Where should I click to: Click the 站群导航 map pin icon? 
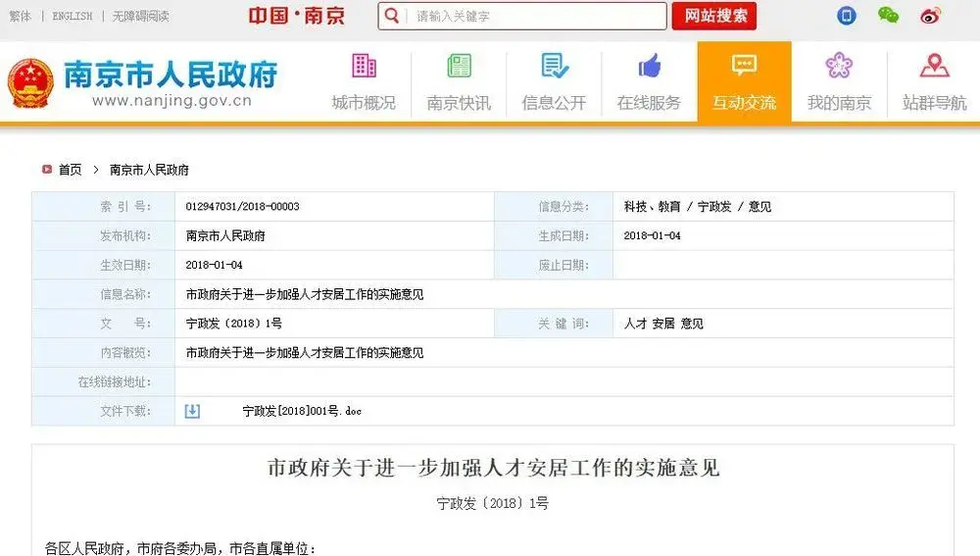[x=934, y=66]
